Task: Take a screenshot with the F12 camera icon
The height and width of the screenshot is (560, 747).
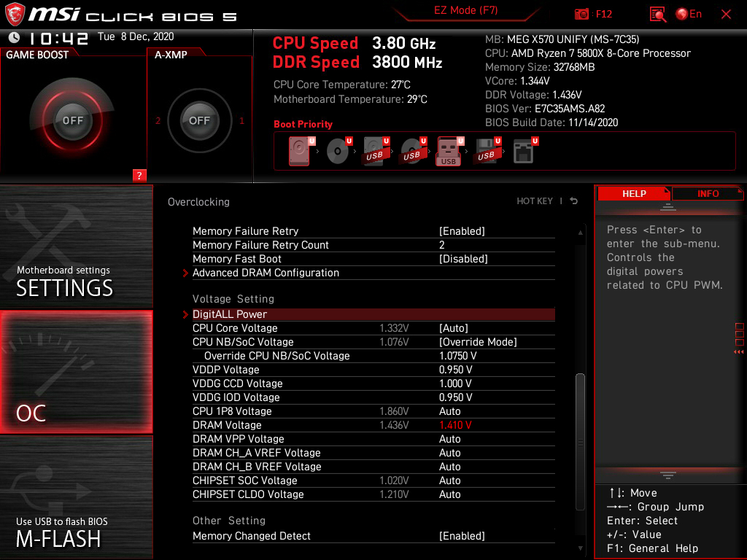Action: pos(581,14)
